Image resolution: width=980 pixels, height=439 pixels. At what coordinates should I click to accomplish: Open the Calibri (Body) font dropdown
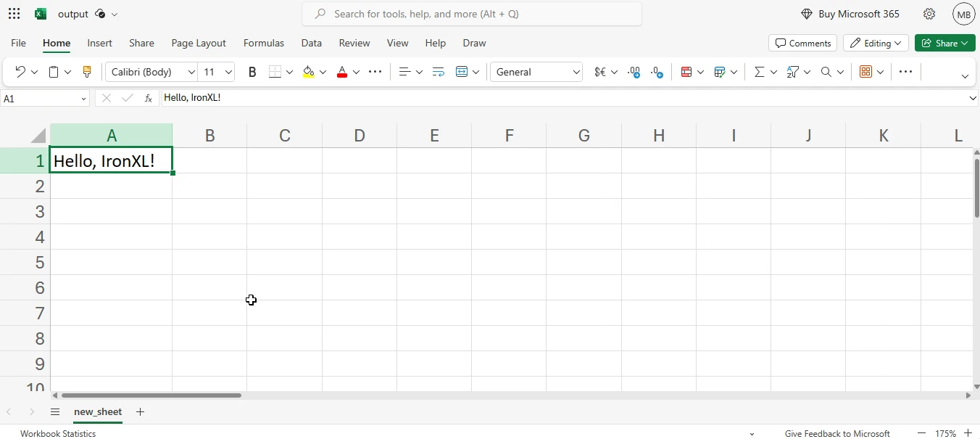click(x=152, y=72)
